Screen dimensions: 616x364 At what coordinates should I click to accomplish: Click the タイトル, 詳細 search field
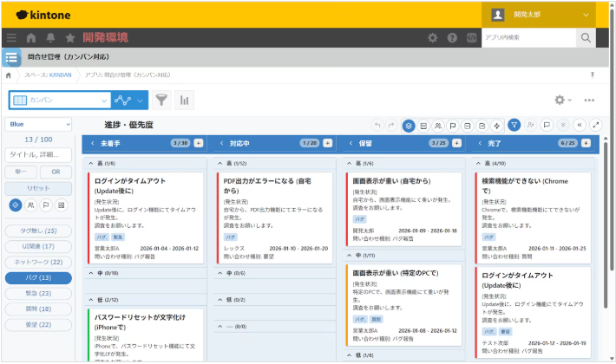coord(38,155)
